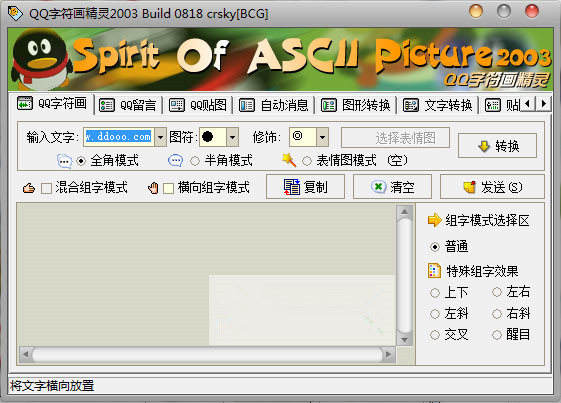Open the 自动消息 tab
Image resolution: width=561 pixels, height=403 pixels.
click(274, 105)
